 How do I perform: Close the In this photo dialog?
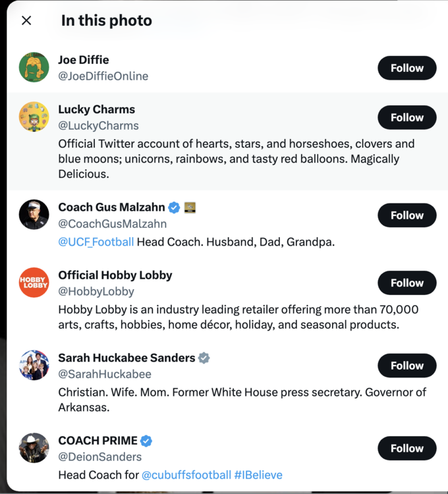[26, 20]
